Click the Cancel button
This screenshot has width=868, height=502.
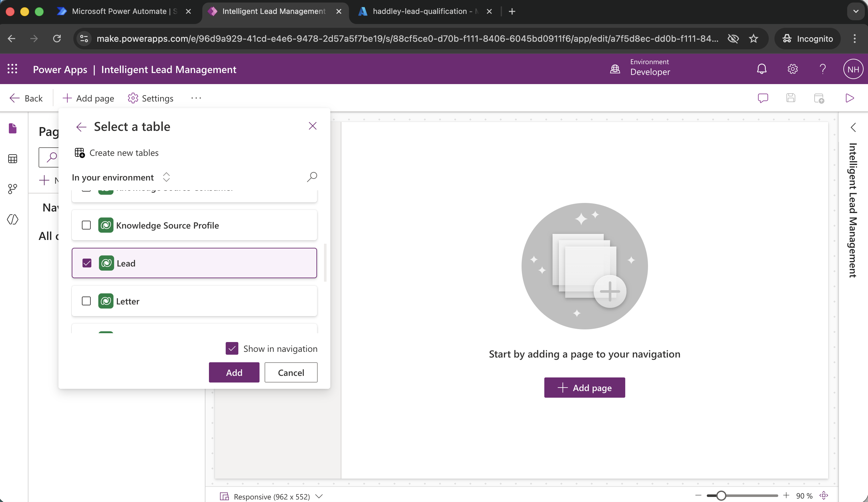pos(291,372)
